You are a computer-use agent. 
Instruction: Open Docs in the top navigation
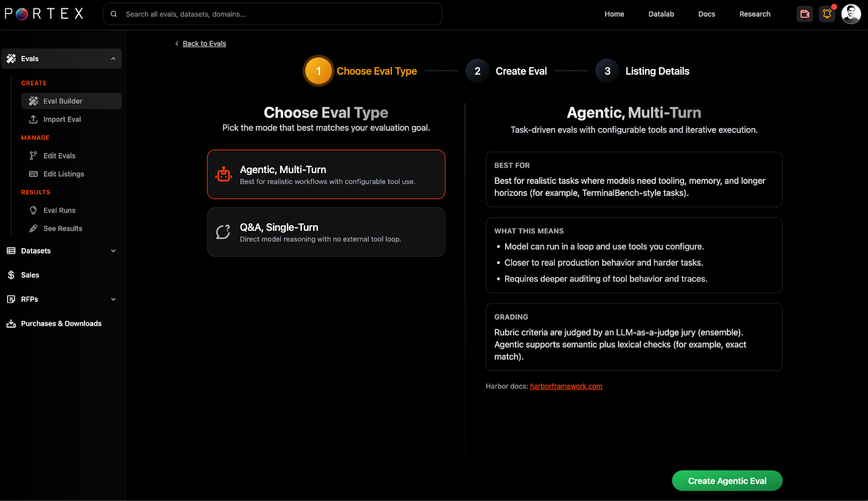tap(706, 14)
